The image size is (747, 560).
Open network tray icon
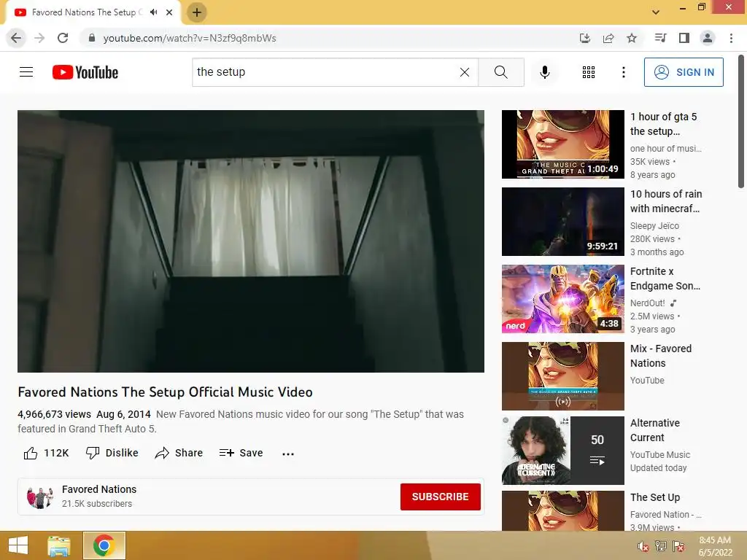pos(661,546)
